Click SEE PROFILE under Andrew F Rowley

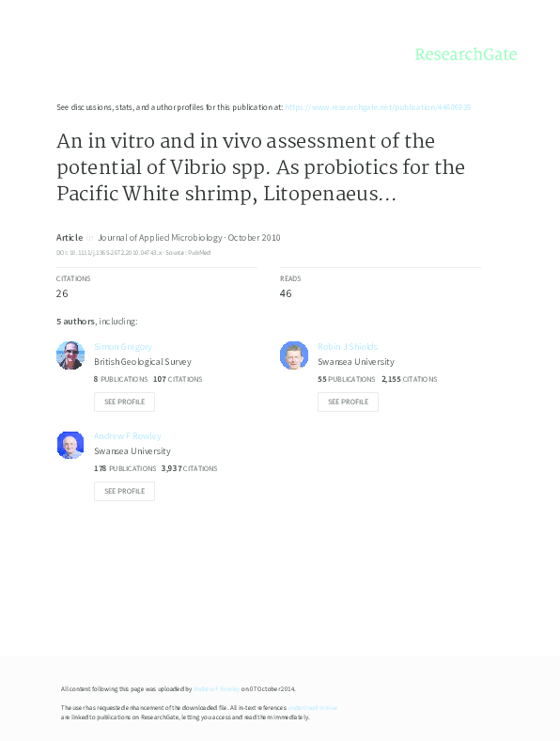click(x=124, y=491)
